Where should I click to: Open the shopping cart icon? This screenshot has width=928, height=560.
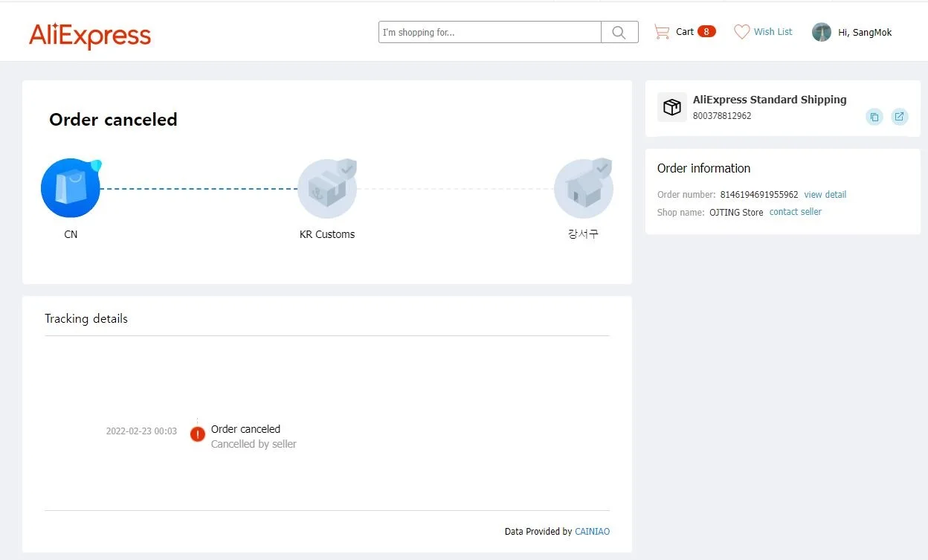point(661,32)
